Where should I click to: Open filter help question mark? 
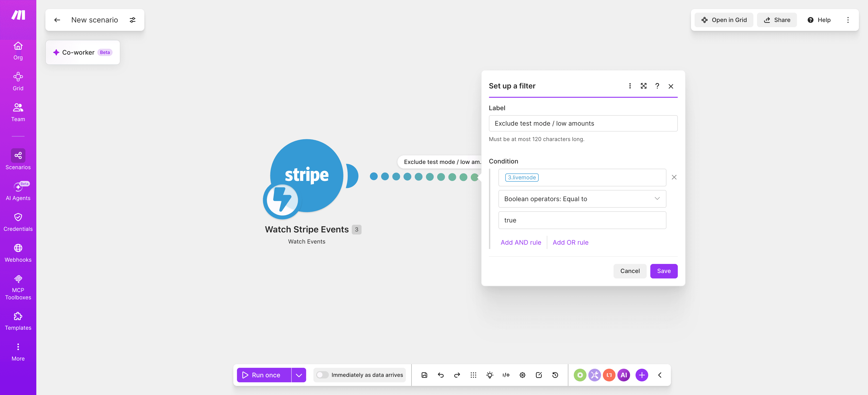tap(657, 86)
